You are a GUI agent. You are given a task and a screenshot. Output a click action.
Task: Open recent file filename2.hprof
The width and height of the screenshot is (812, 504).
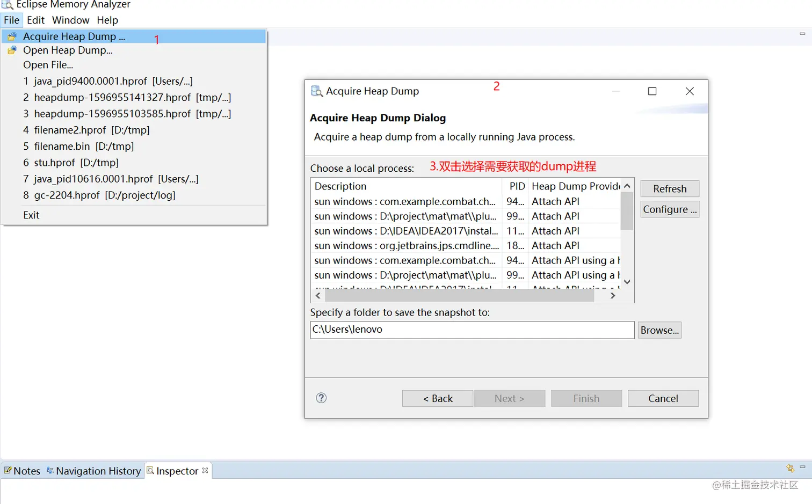click(x=134, y=130)
